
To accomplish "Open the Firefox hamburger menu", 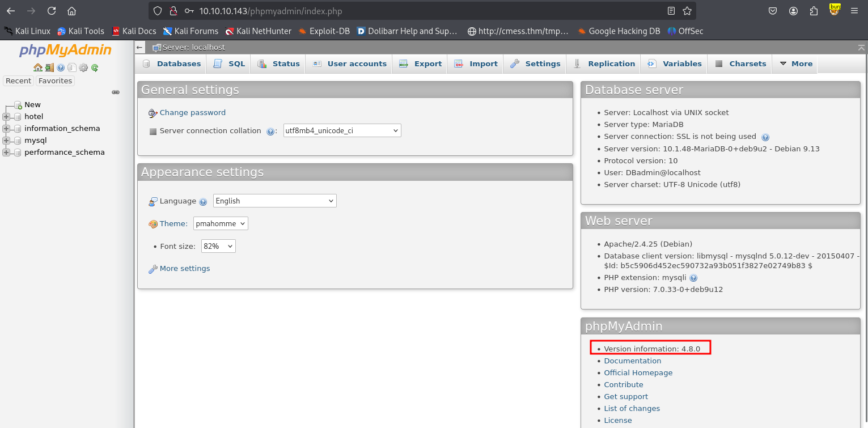I will 854,11.
